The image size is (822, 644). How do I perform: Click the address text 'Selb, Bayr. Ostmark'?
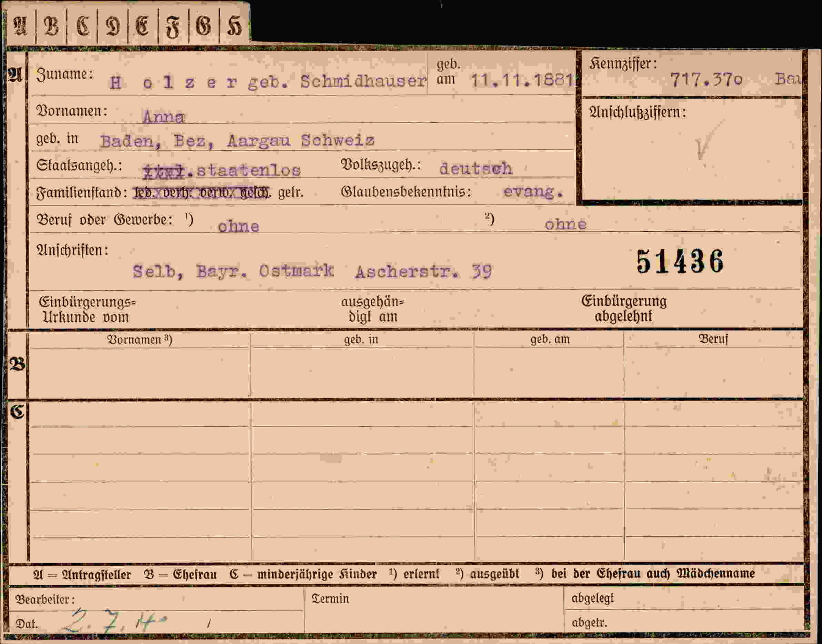tap(233, 271)
